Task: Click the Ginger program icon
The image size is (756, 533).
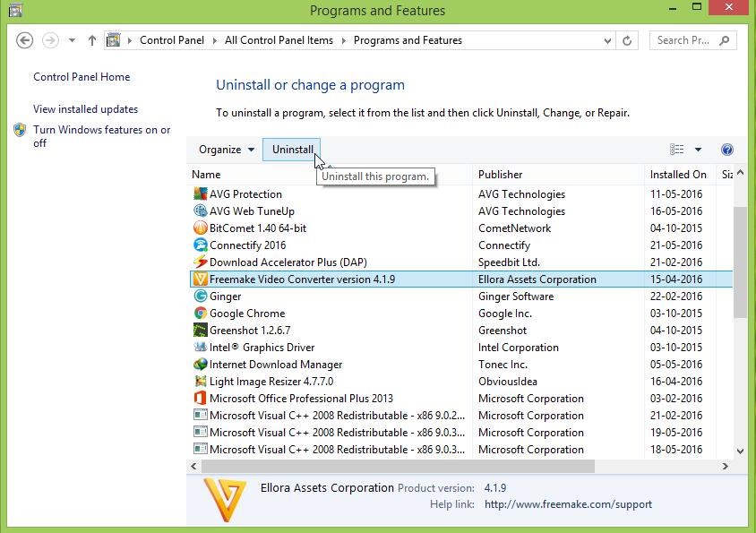Action: 200,297
